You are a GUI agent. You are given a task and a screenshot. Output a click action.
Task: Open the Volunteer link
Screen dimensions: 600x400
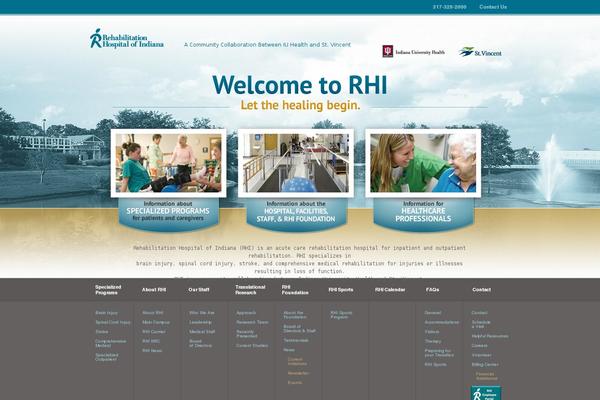pos(481,355)
